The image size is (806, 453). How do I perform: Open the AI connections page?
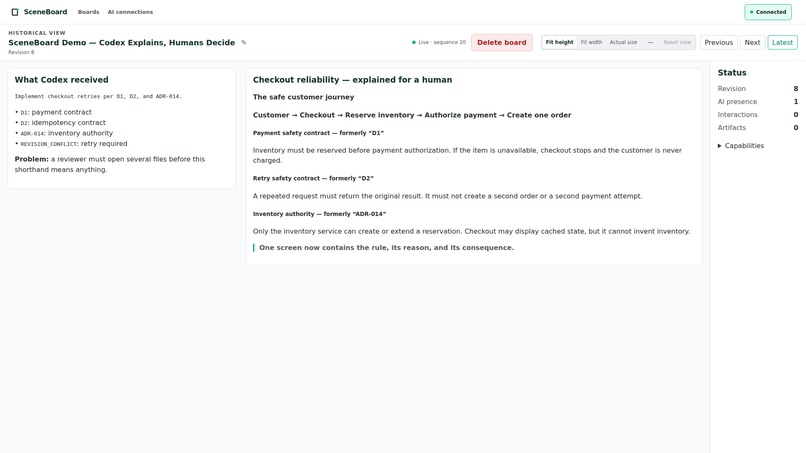(130, 12)
